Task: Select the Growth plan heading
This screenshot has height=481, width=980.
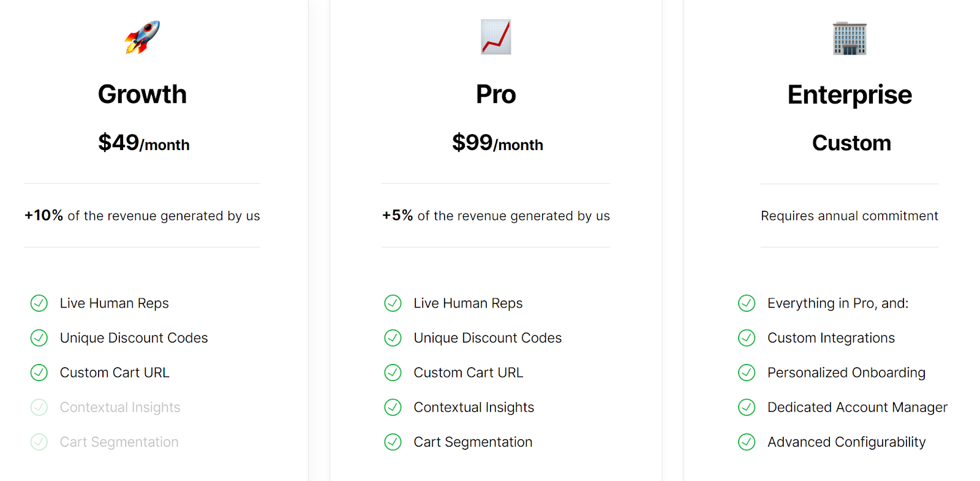Action: (142, 95)
